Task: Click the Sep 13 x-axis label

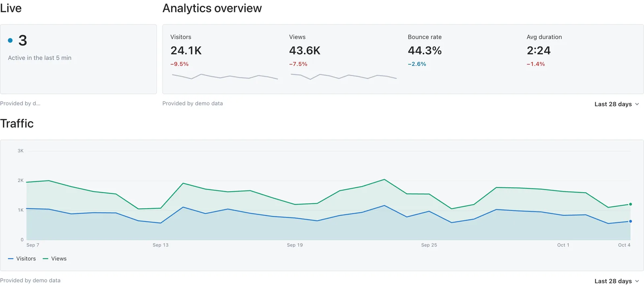Action: [161, 245]
